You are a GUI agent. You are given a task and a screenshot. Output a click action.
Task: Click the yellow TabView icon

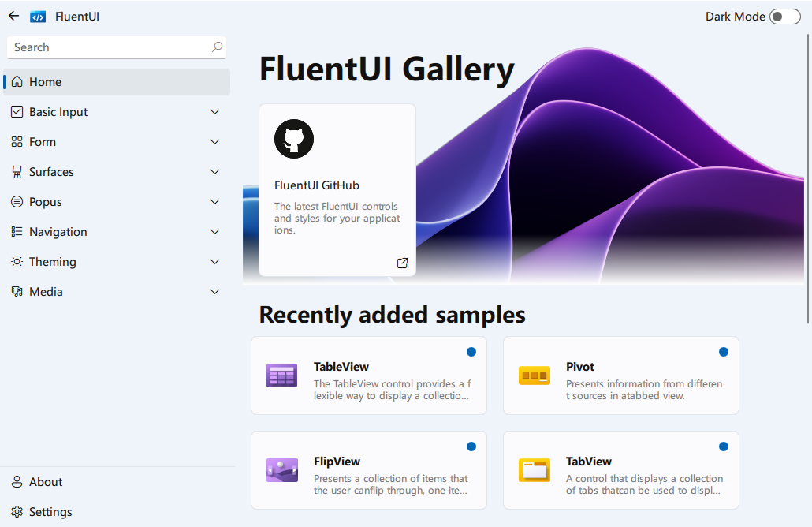(x=535, y=470)
